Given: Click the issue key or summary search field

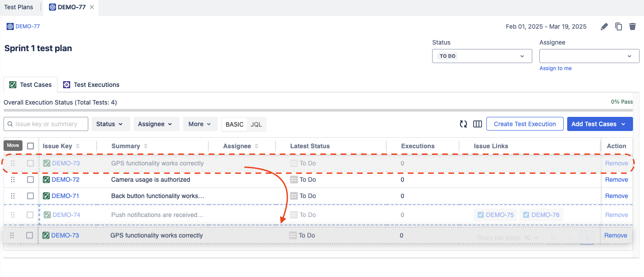Looking at the screenshot, I should 49,124.
